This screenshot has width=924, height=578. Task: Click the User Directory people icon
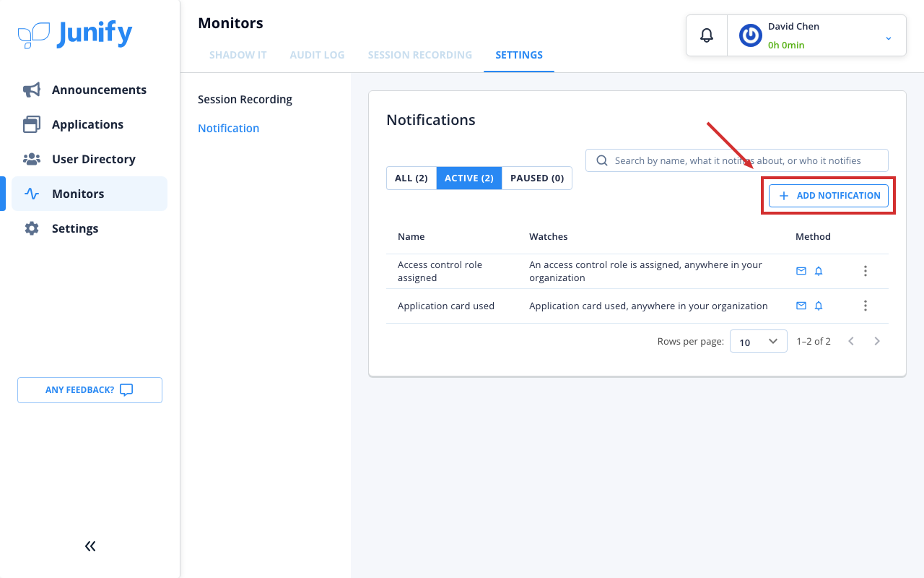[x=32, y=159]
